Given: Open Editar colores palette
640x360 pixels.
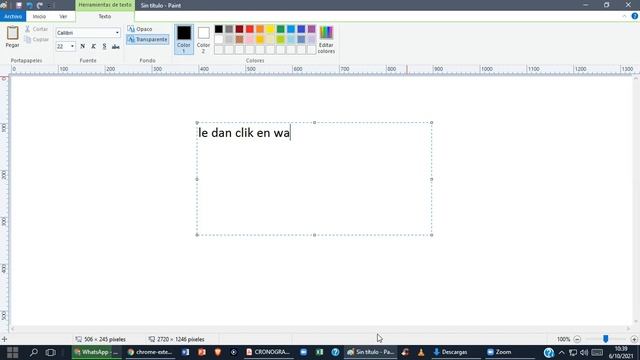Looking at the screenshot, I should (326, 39).
